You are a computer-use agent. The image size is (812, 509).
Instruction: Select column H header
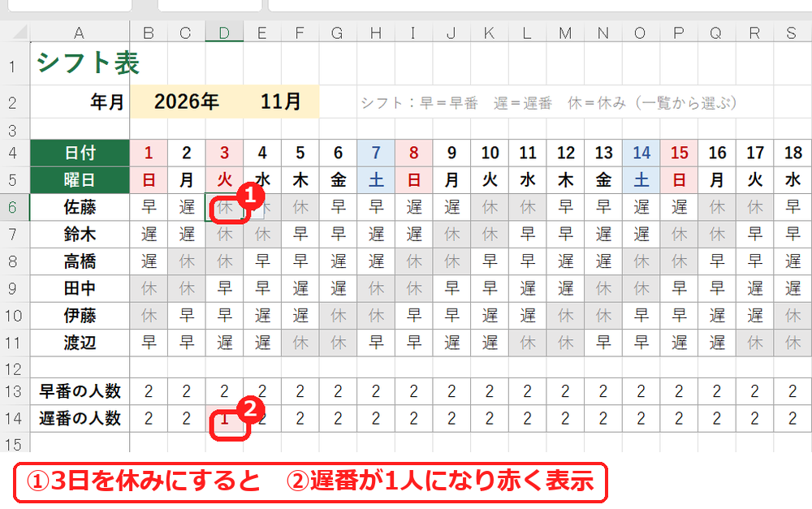[376, 32]
